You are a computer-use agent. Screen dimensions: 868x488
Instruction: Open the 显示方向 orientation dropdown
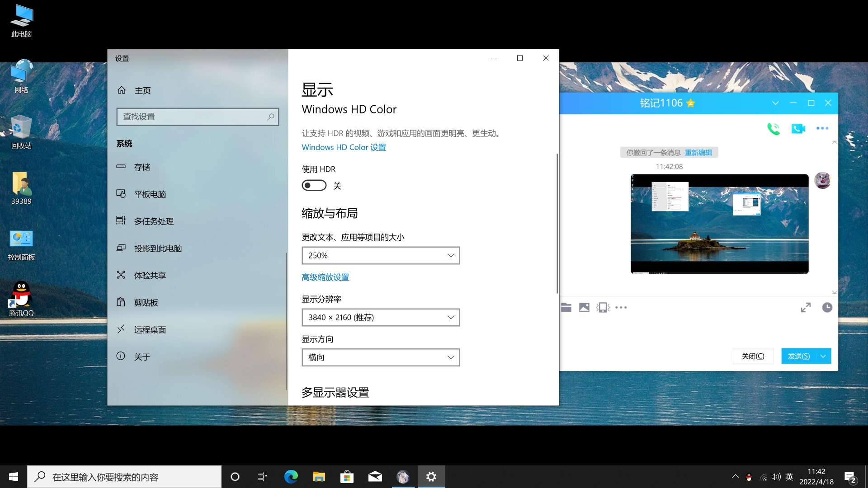pos(380,357)
